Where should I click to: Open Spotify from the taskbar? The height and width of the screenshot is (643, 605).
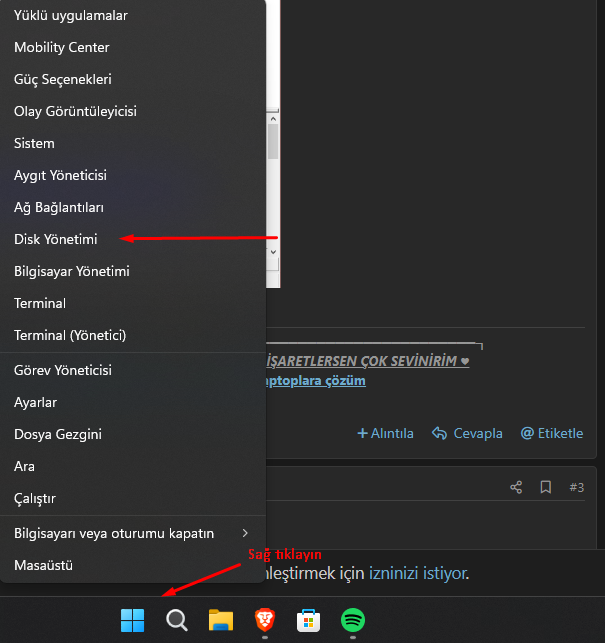(x=353, y=620)
